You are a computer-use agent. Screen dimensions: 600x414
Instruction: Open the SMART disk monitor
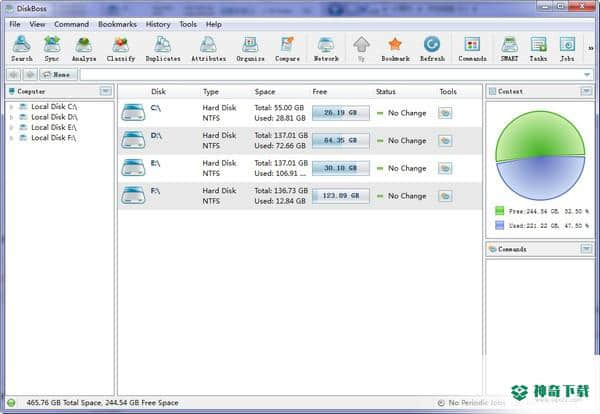coord(509,49)
